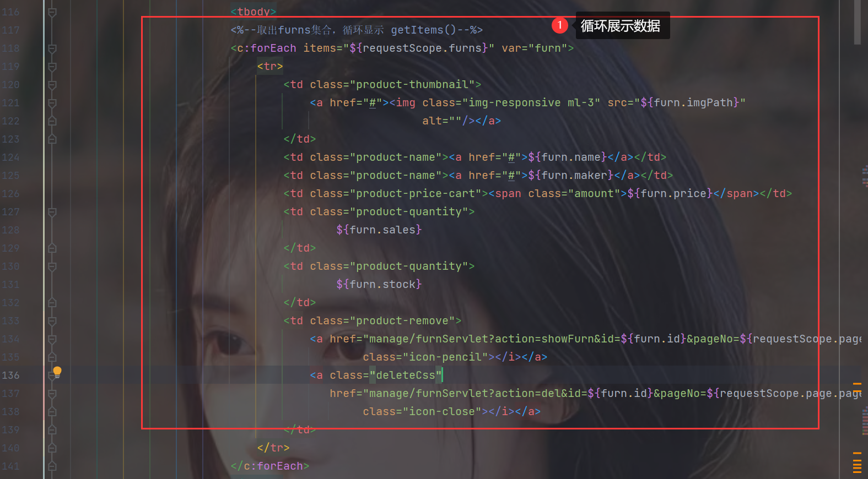This screenshot has height=479, width=868.
Task: Click the "${furn.name}" expression
Action: [567, 157]
